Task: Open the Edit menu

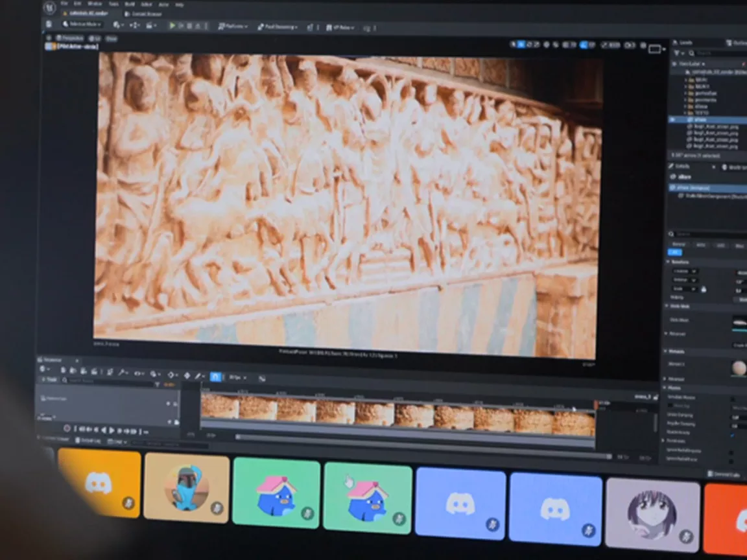Action: click(x=78, y=3)
